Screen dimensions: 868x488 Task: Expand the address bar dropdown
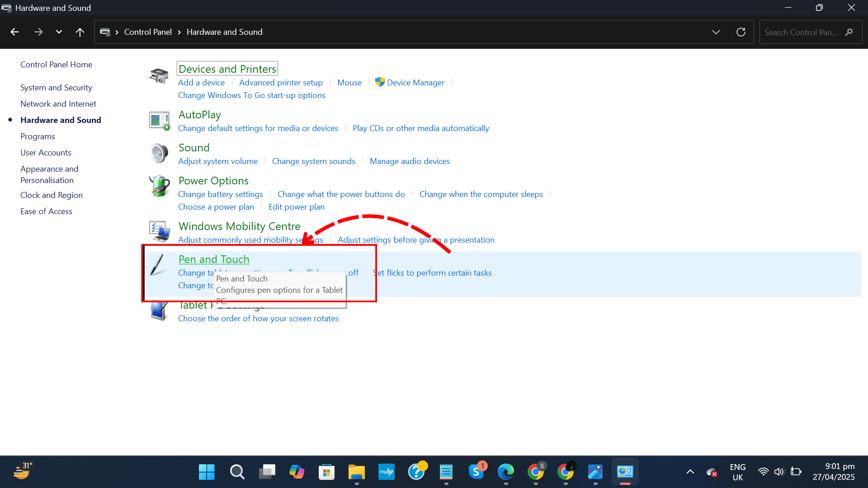pos(716,32)
